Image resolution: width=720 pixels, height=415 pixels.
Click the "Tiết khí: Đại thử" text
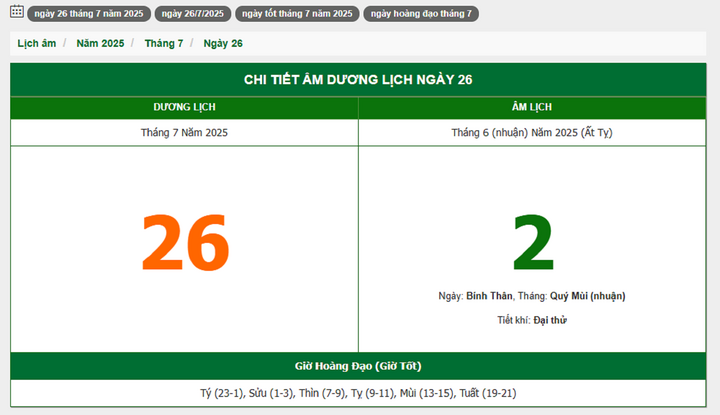pyautogui.click(x=532, y=320)
